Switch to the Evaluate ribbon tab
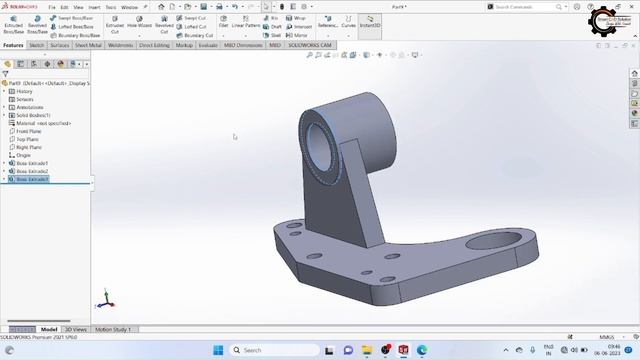 coord(208,45)
